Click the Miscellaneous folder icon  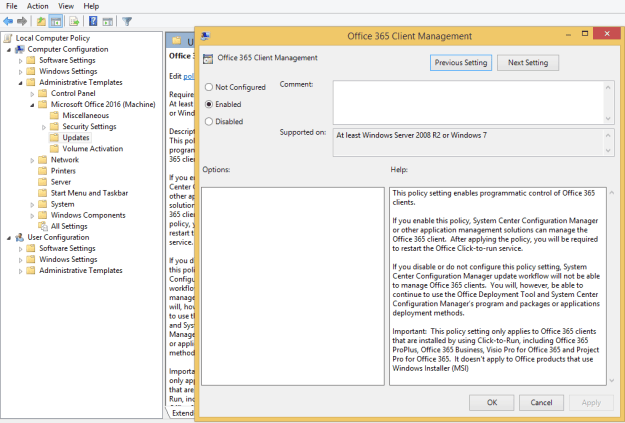(x=54, y=116)
